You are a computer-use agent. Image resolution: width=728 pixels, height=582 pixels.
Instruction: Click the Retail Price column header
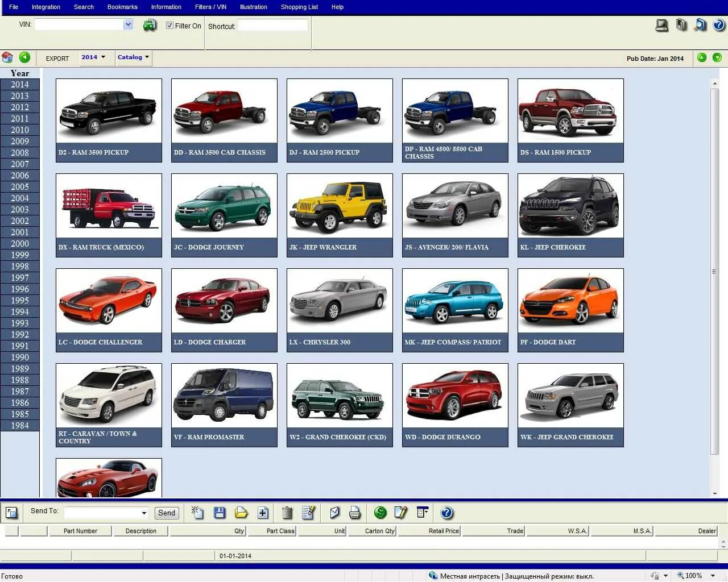pos(429,531)
